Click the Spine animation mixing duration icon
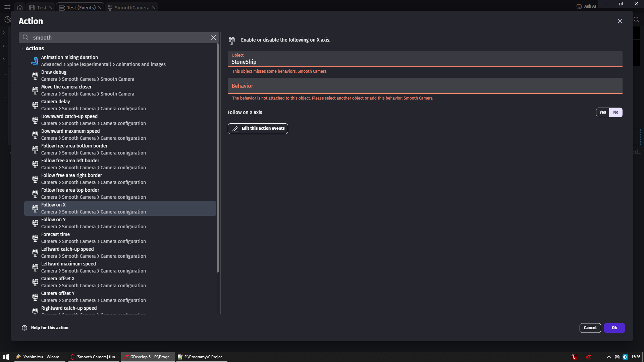This screenshot has height=362, width=644. point(35,61)
